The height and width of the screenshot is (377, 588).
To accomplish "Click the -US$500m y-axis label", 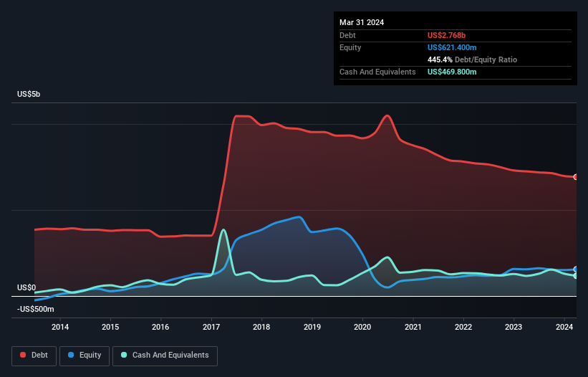I will click(x=36, y=309).
